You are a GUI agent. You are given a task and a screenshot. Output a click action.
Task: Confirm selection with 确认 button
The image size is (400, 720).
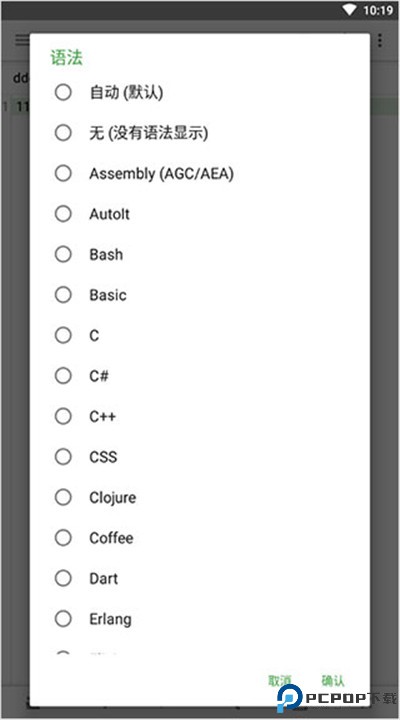pyautogui.click(x=333, y=681)
